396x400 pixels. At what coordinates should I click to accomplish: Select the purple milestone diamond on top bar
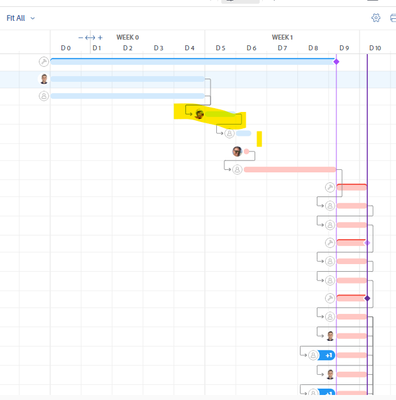[336, 62]
